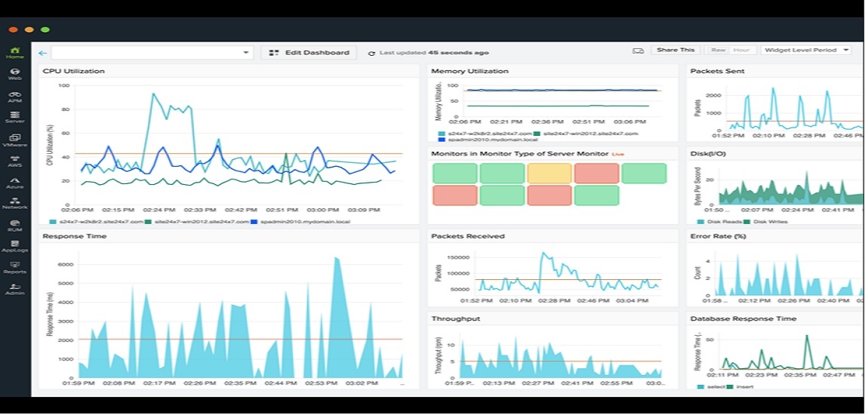The height and width of the screenshot is (415, 868).
Task: Click the display mode icon left of Share This
Action: tap(638, 51)
